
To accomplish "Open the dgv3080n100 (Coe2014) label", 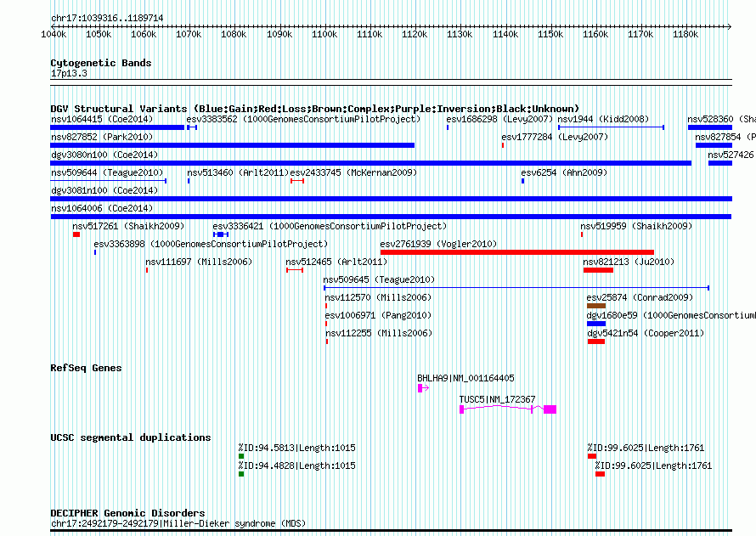I will click(x=104, y=155).
